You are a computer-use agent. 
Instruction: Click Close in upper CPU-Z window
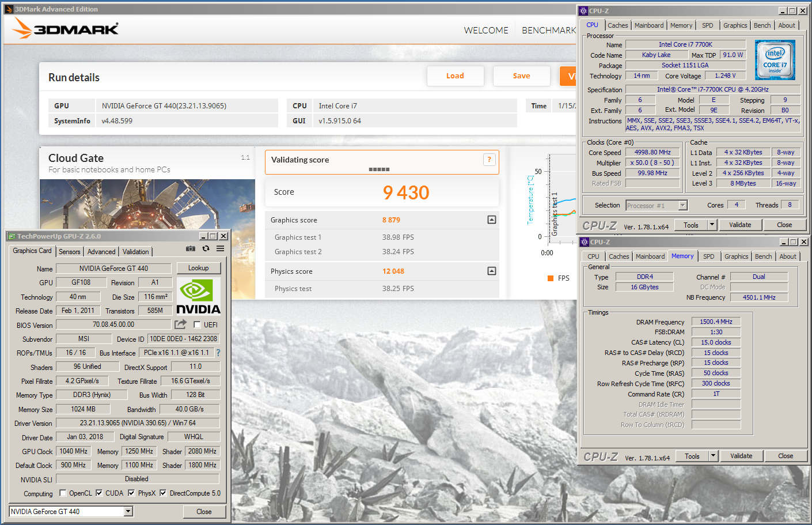784,225
